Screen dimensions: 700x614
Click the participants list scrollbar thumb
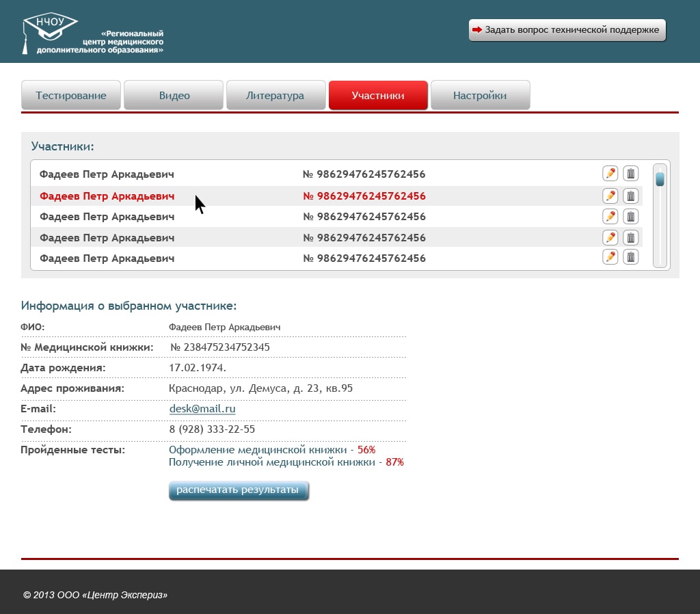click(660, 179)
